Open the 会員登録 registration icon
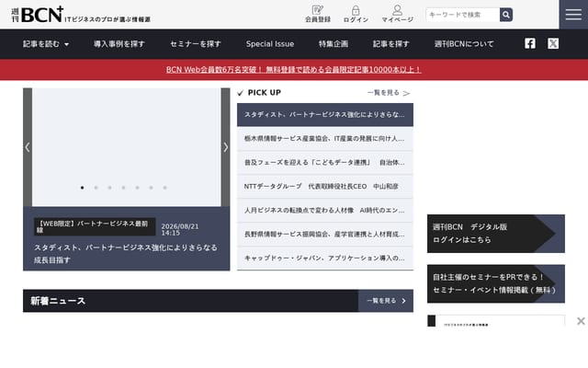Image resolution: width=588 pixels, height=368 pixels. tap(318, 14)
